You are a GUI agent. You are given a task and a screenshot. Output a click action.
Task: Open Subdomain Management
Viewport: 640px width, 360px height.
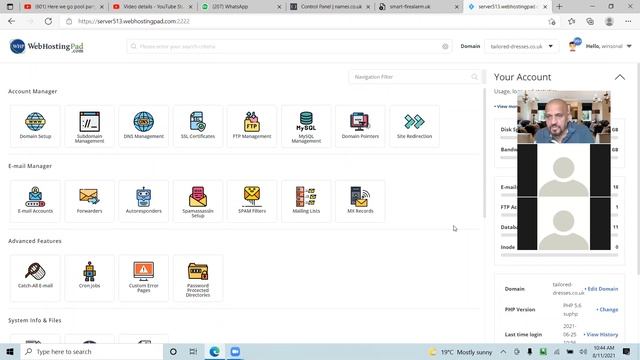89,126
